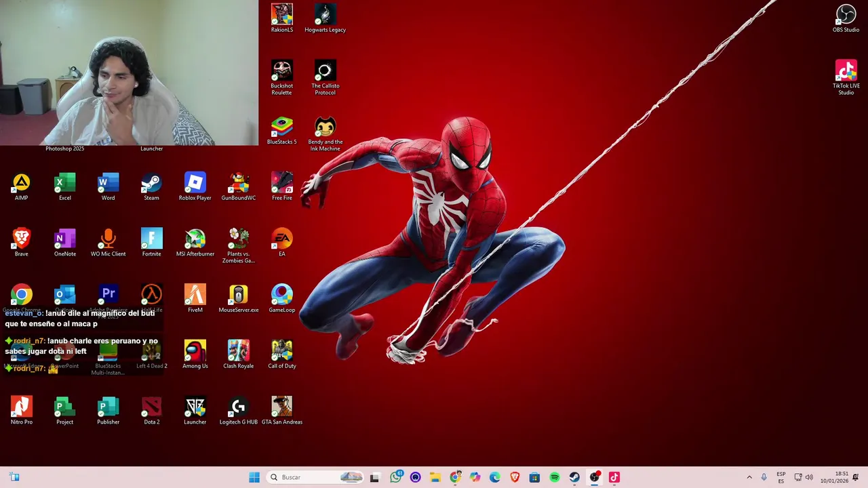Viewport: 868px width, 488px height.
Task: Open the Excel desktop shortcut
Action: [65, 186]
